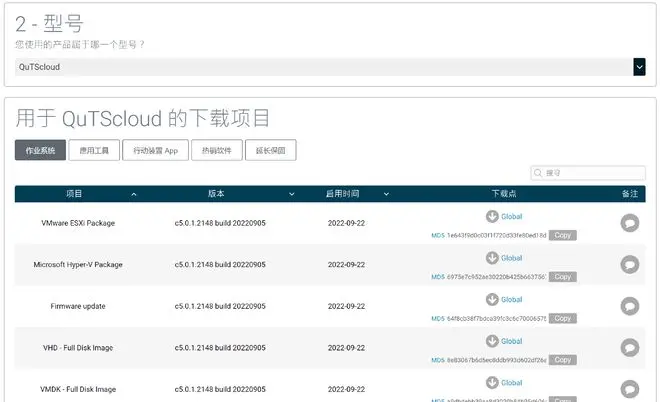Open Global link for VMware ESXi Package
The image size is (660, 402).
511,216
